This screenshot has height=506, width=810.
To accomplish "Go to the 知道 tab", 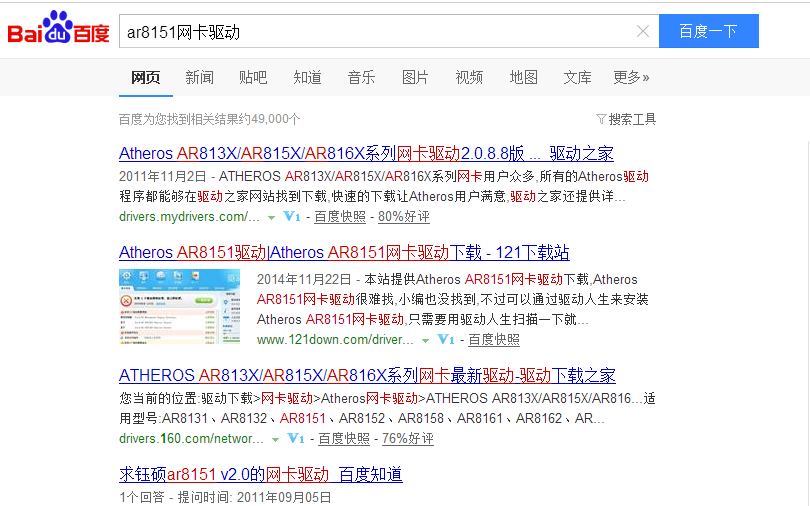I will (x=307, y=77).
